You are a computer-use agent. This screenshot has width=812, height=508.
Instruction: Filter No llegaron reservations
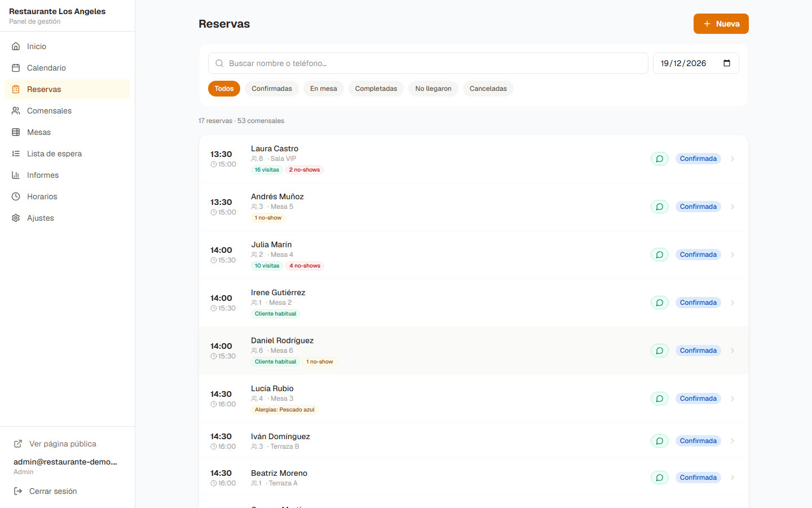click(434, 89)
